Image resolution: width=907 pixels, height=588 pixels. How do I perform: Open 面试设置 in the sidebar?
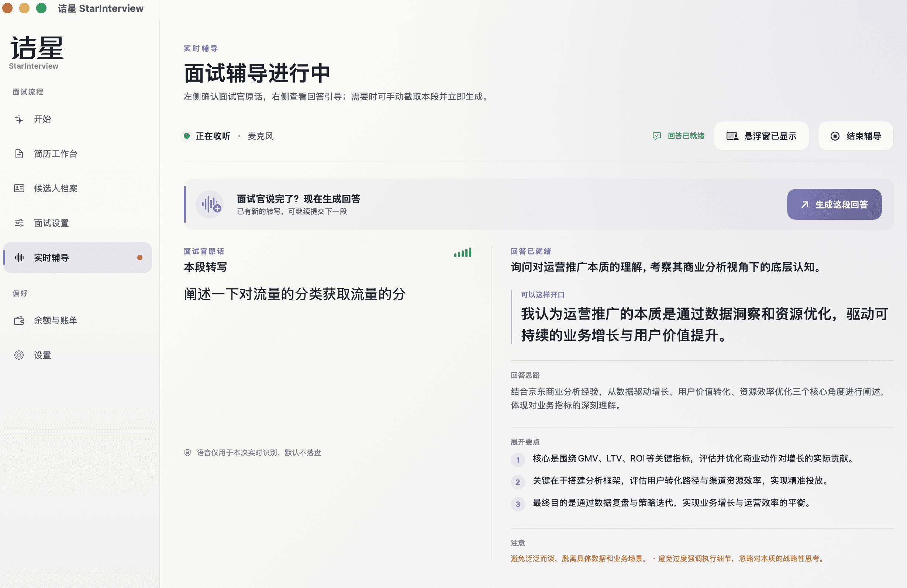(x=77, y=223)
